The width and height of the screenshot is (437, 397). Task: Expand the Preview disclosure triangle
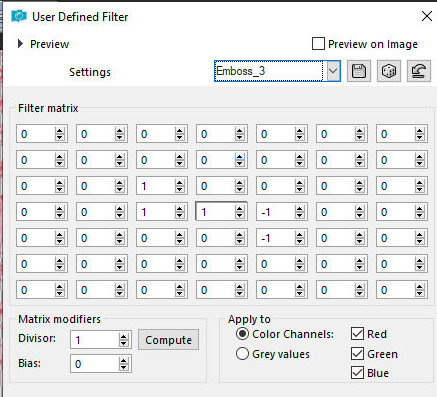pyautogui.click(x=20, y=44)
